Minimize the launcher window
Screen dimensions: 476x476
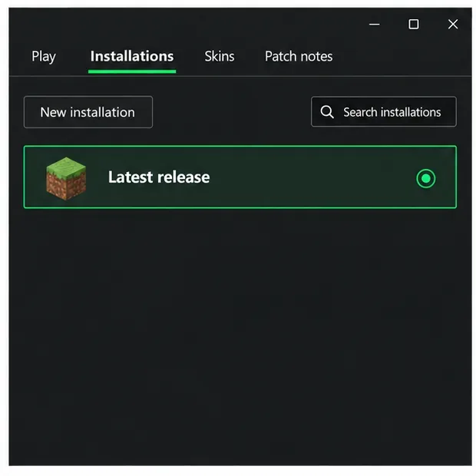pos(375,25)
